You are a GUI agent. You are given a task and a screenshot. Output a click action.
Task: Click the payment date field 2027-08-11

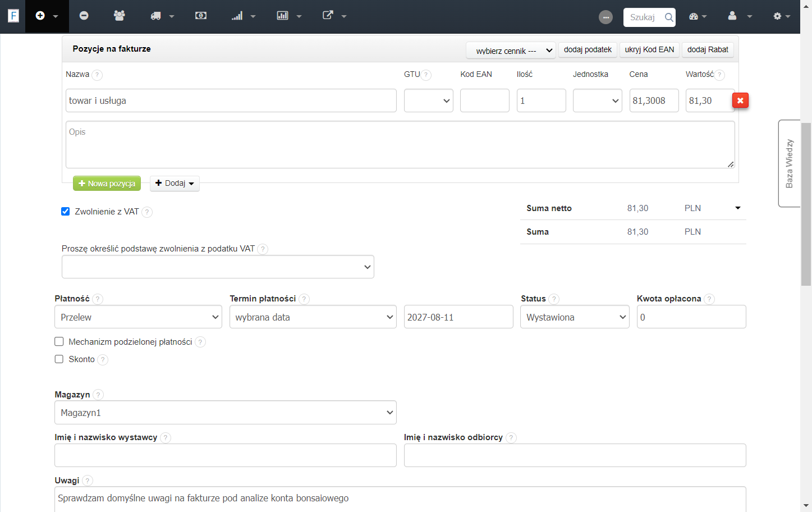[x=458, y=317]
